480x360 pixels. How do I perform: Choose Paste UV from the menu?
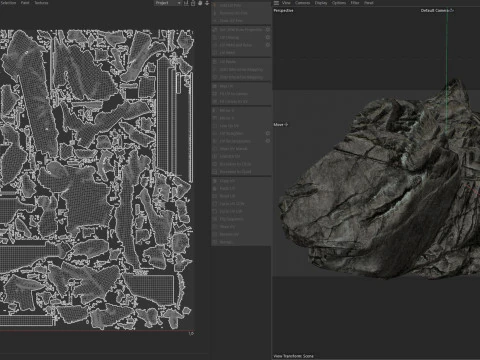tap(241, 188)
